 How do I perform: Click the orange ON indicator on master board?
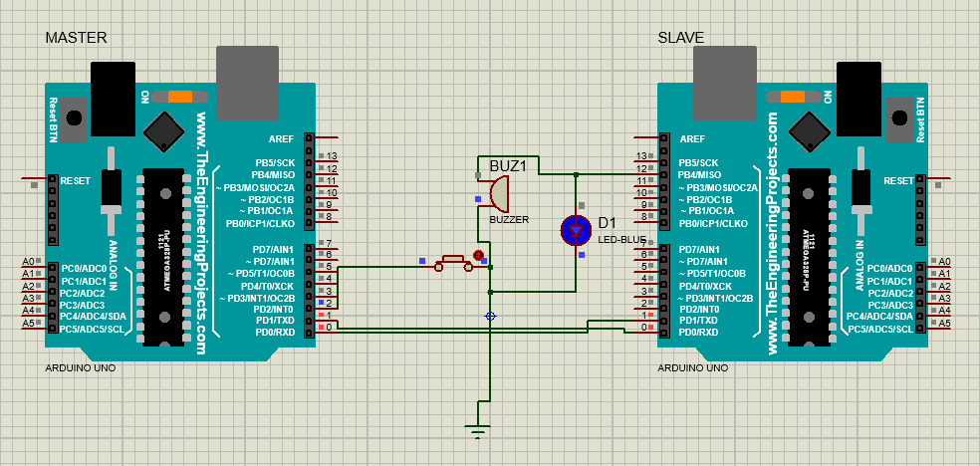pos(180,97)
